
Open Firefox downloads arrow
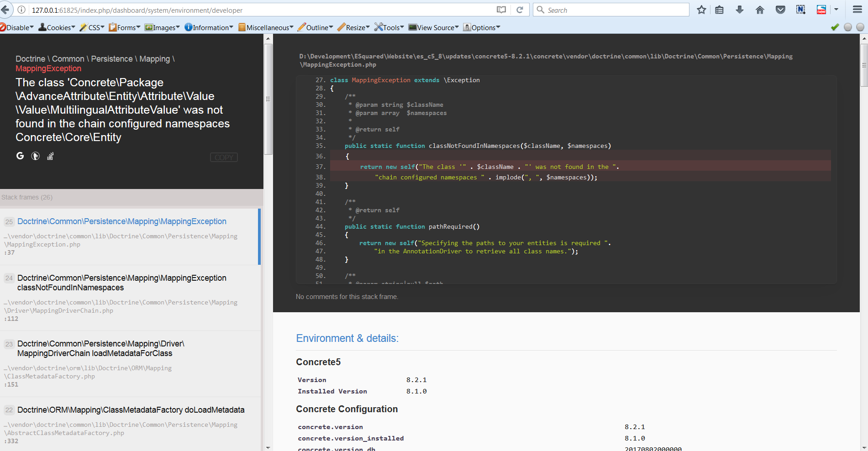(x=740, y=10)
